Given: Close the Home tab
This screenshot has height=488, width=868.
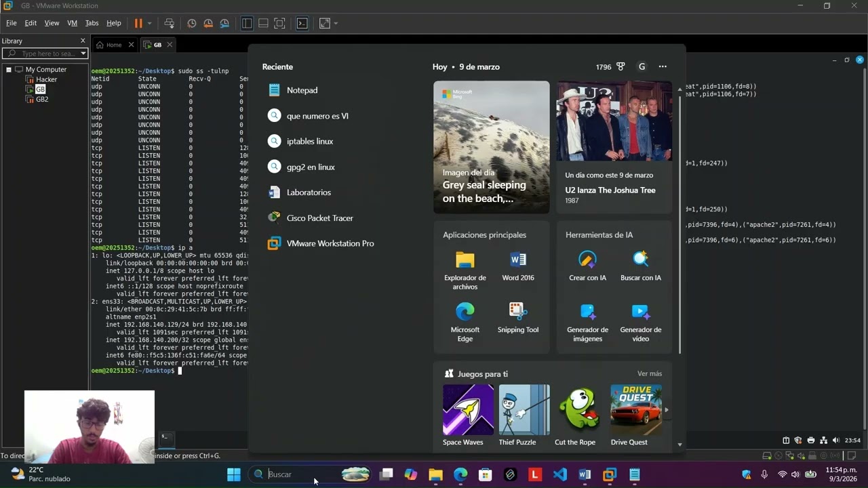Looking at the screenshot, I should point(130,45).
